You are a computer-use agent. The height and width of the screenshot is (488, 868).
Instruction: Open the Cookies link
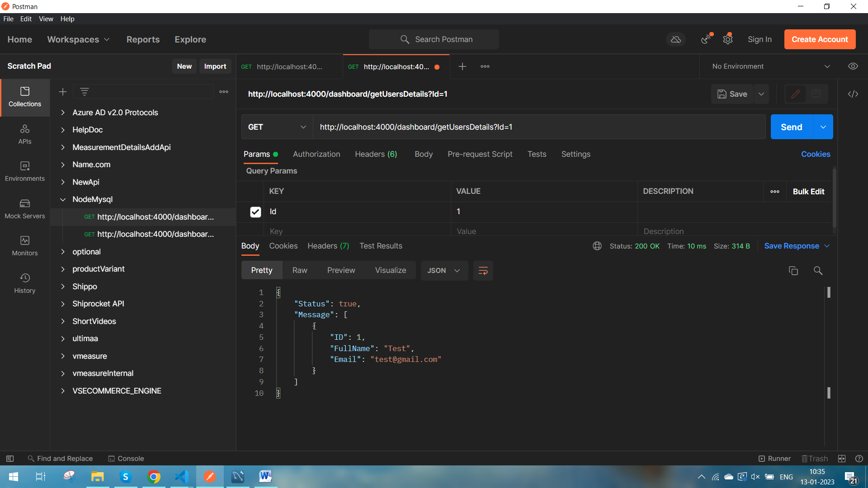[816, 154]
